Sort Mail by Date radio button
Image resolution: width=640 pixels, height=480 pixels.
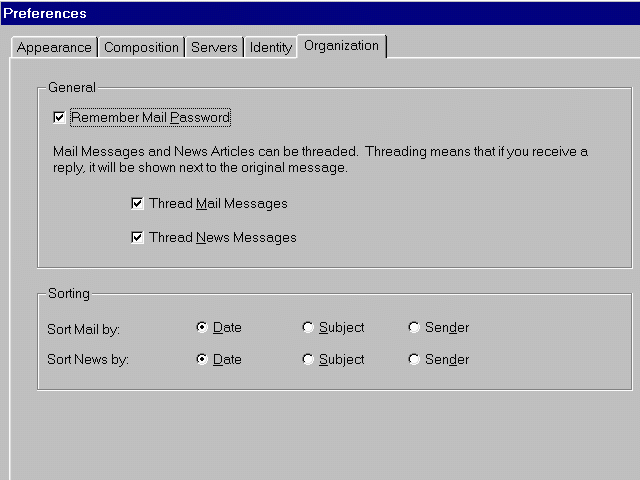[x=202, y=328]
